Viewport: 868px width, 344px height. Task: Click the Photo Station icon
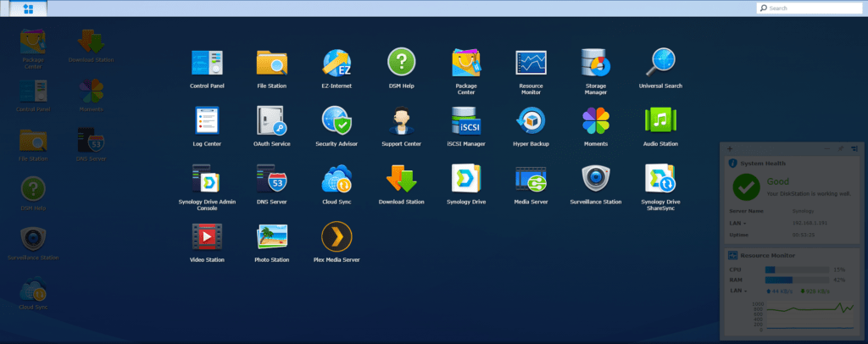tap(272, 236)
